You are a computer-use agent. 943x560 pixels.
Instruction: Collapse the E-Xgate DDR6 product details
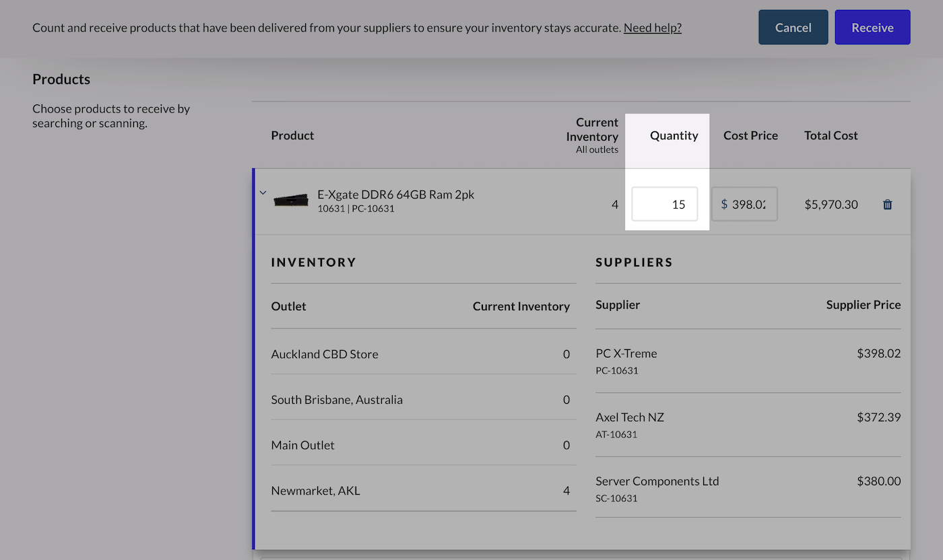click(263, 193)
